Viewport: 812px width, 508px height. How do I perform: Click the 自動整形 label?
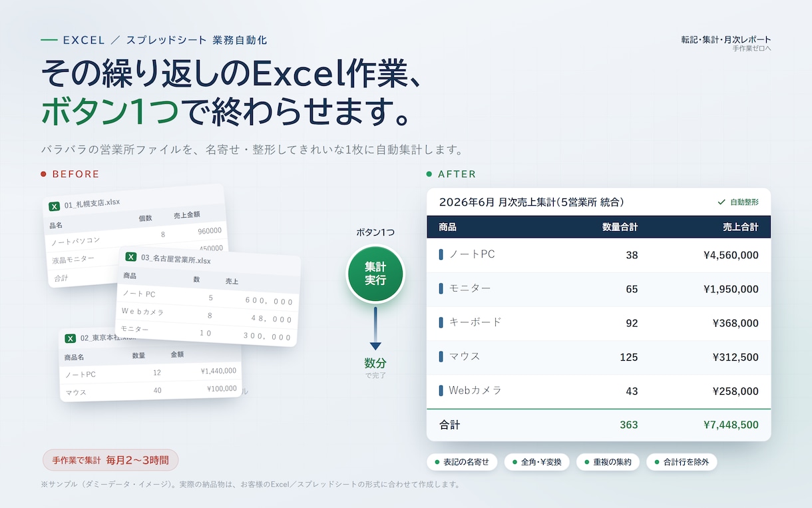[744, 202]
